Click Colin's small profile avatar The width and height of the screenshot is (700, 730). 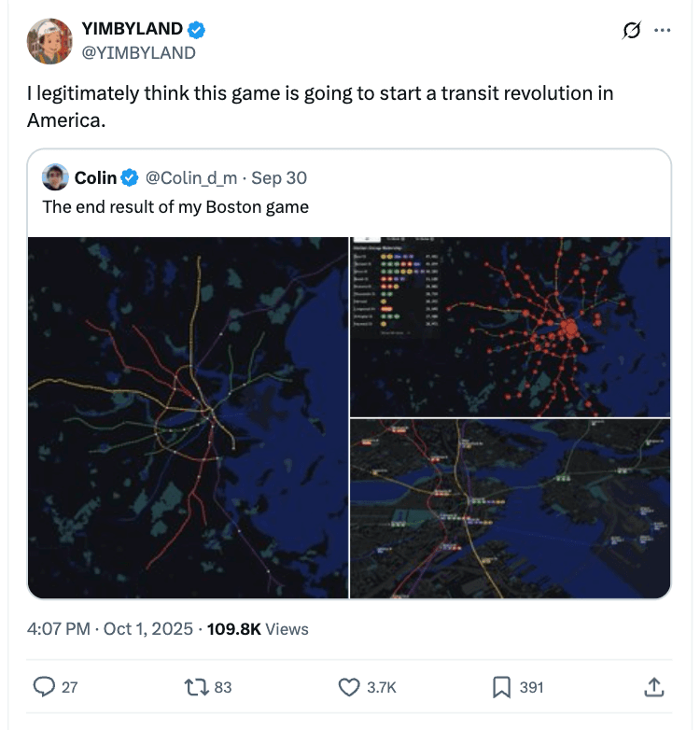pos(56,176)
